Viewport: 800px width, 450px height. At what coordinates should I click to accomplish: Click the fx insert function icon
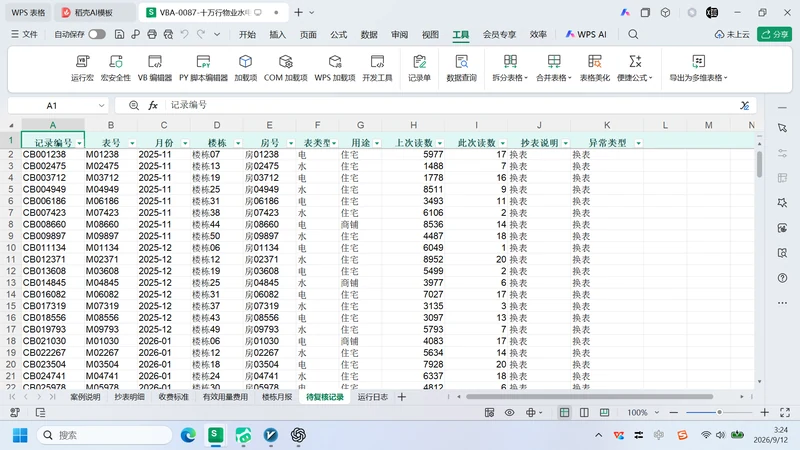(153, 105)
